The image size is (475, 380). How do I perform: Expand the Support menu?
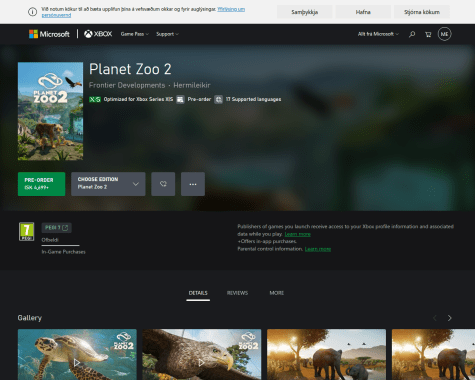pos(167,34)
